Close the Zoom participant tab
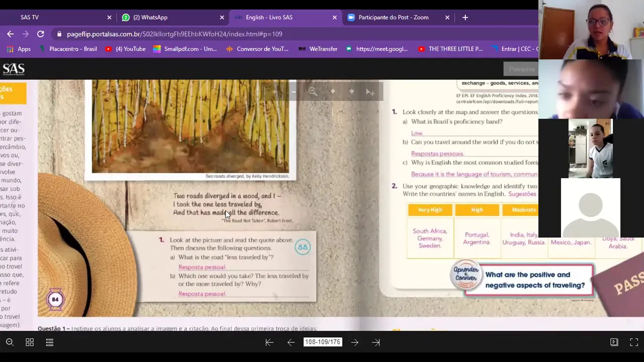Image resolution: width=644 pixels, height=362 pixels. (x=447, y=17)
